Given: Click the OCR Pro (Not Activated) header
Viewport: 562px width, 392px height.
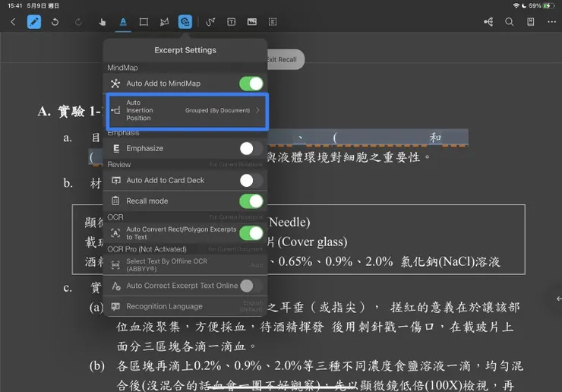Looking at the screenshot, I should 147,249.
